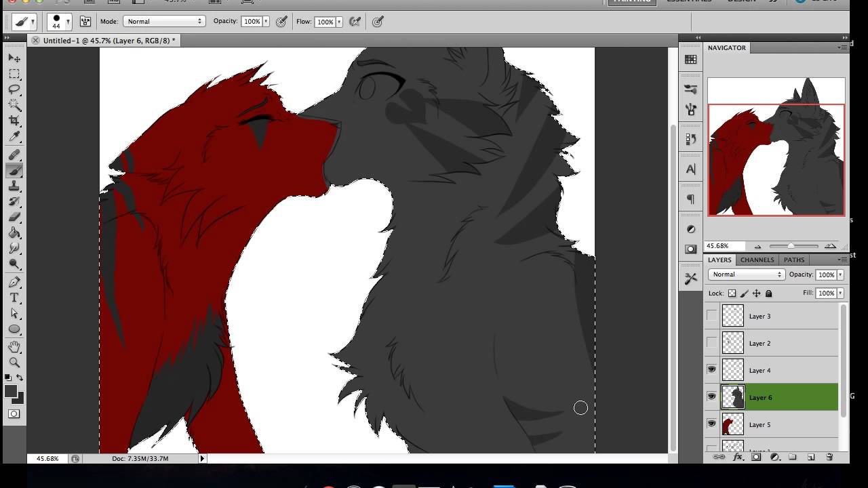Open the Flow slider dropdown arrow

pos(339,22)
